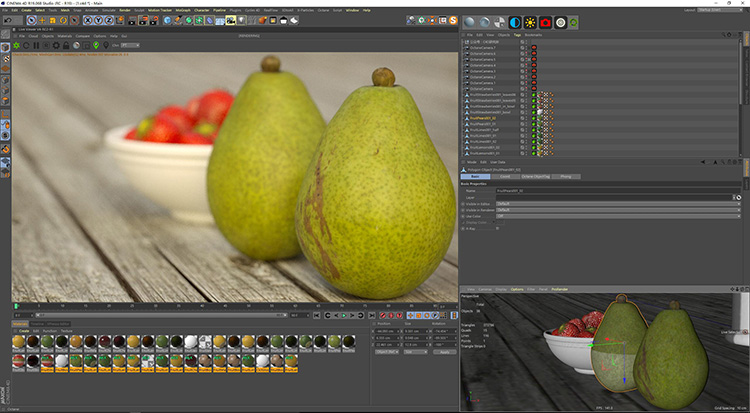
Task: Click the blue half-circle Octane icon
Action: click(x=515, y=22)
